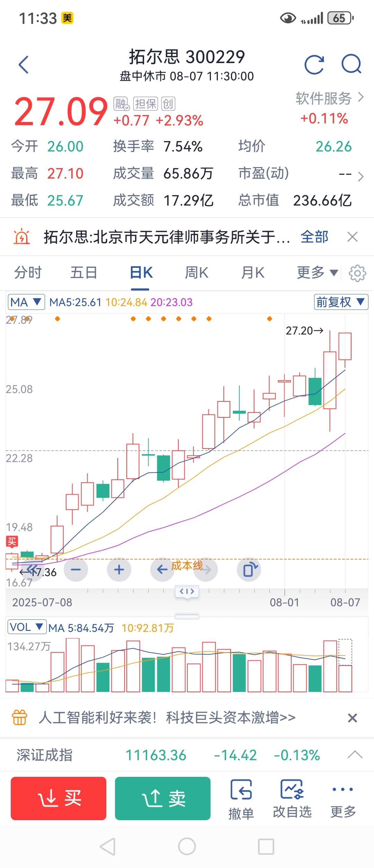Switch to the 周K tab
The height and width of the screenshot is (868, 374).
[x=197, y=273]
